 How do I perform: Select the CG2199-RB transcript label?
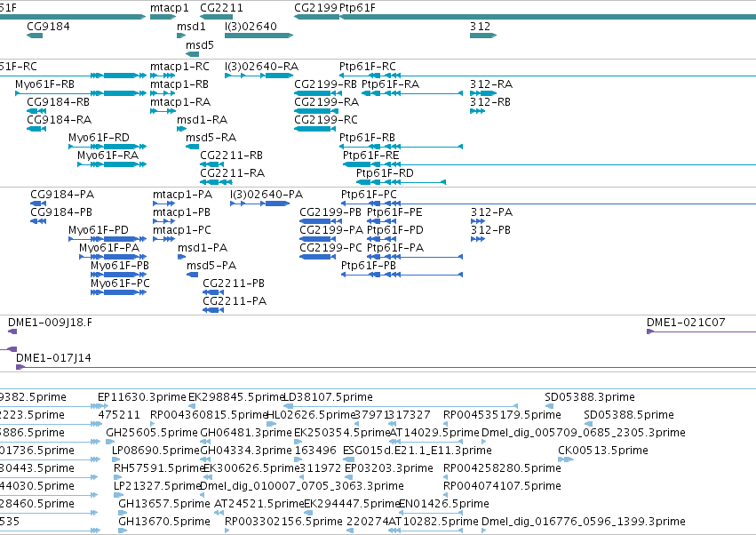click(x=325, y=84)
